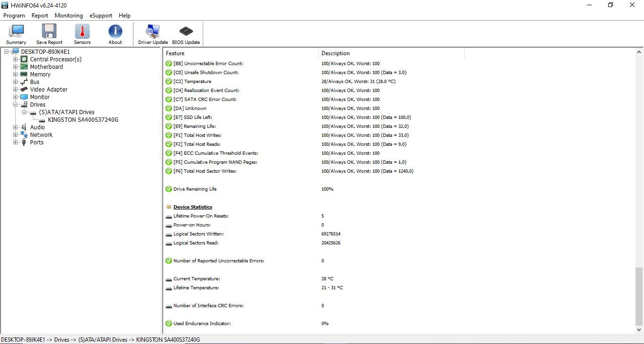The image size is (644, 344).
Task: Expand the Central Processor(s) node
Action: pos(16,59)
